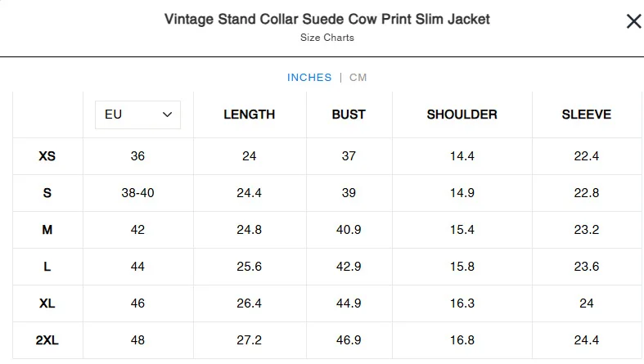Click the Size Charts subtitle
644x364 pixels.
[x=327, y=38]
